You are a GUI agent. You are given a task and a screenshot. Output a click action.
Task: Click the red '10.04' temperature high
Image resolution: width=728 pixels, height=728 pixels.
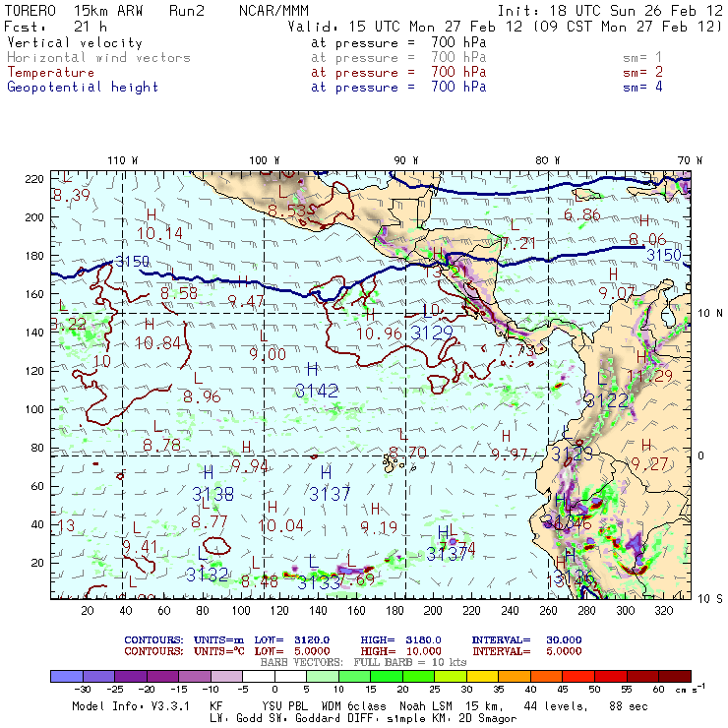[x=281, y=526]
